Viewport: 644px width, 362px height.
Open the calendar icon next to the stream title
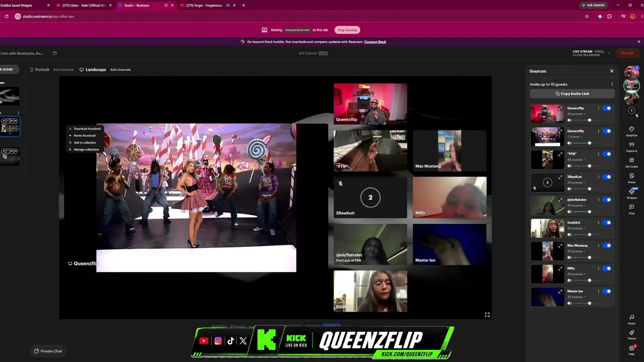55,53
